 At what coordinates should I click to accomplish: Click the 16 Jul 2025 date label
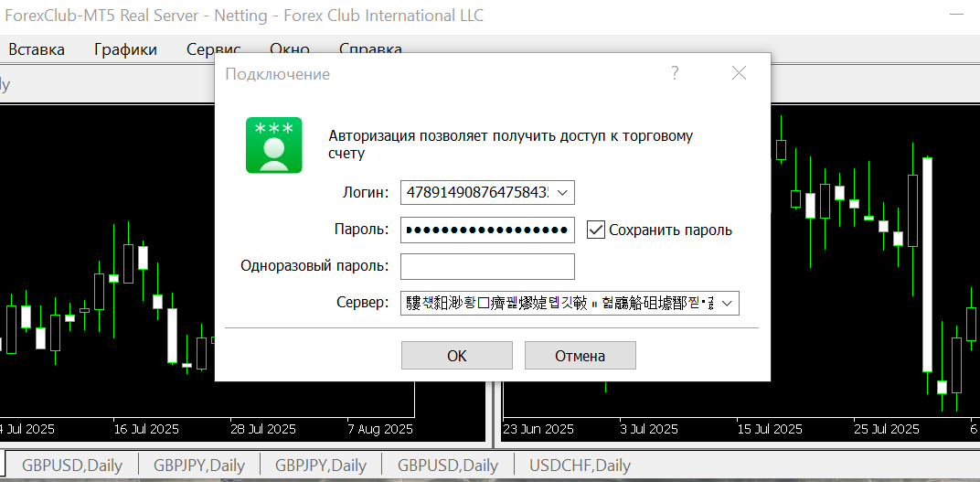click(x=146, y=430)
